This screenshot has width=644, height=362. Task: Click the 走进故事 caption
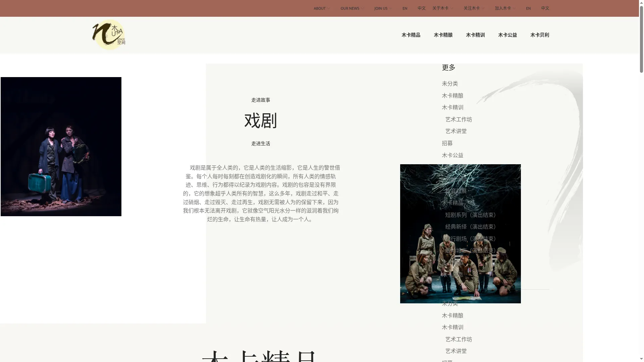pos(261,100)
